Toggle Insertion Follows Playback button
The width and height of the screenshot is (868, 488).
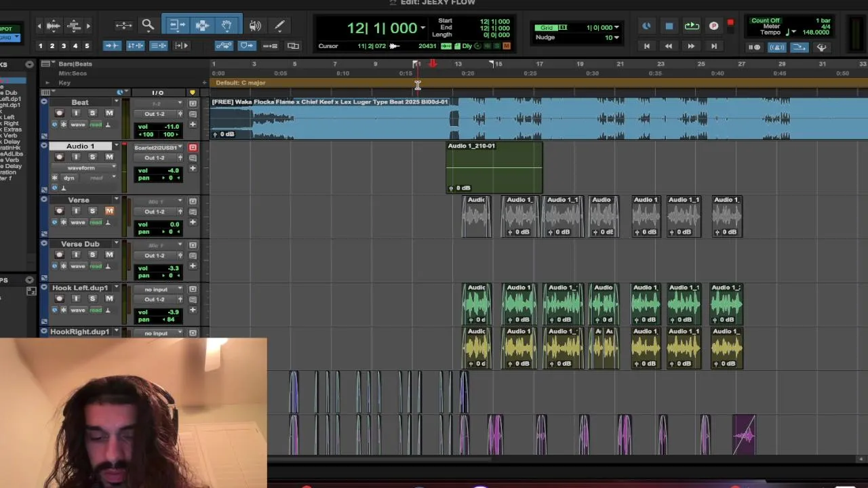click(182, 46)
